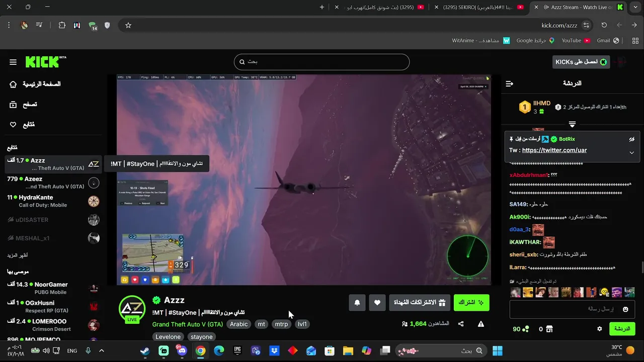This screenshot has height=362, width=644.
Task: Click username SA149 in chat
Action: [x=518, y=205]
